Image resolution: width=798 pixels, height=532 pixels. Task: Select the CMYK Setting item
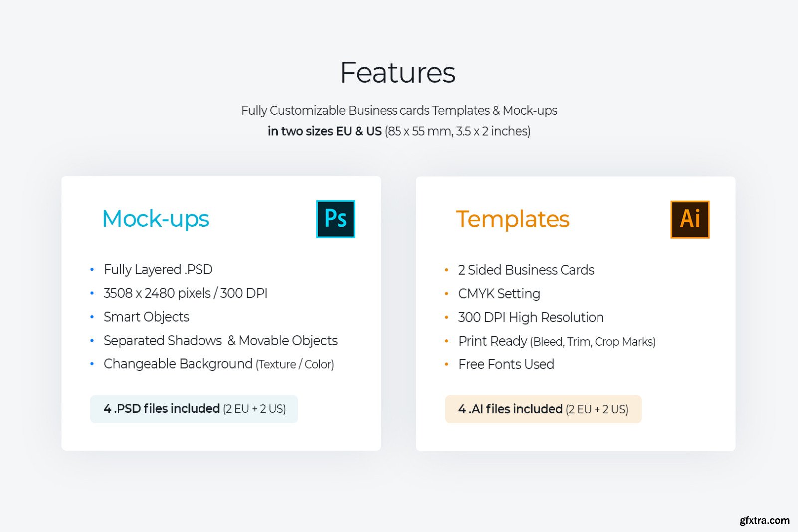click(x=499, y=294)
